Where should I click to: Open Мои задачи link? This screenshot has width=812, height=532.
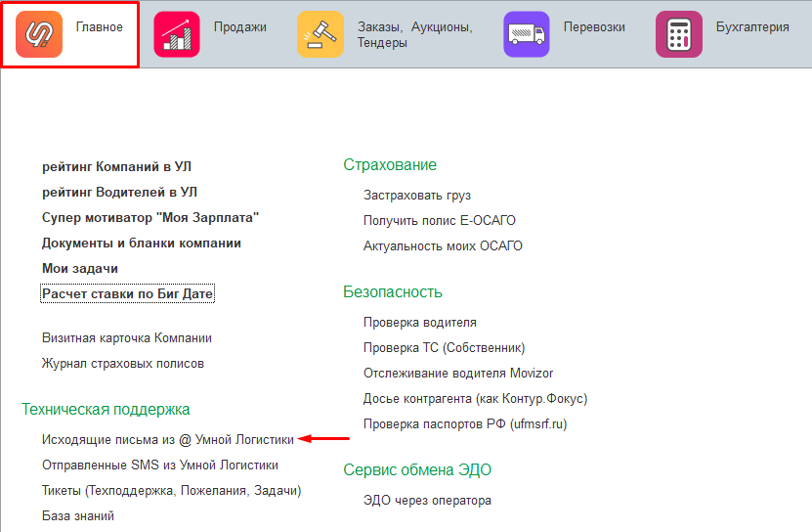tap(80, 269)
